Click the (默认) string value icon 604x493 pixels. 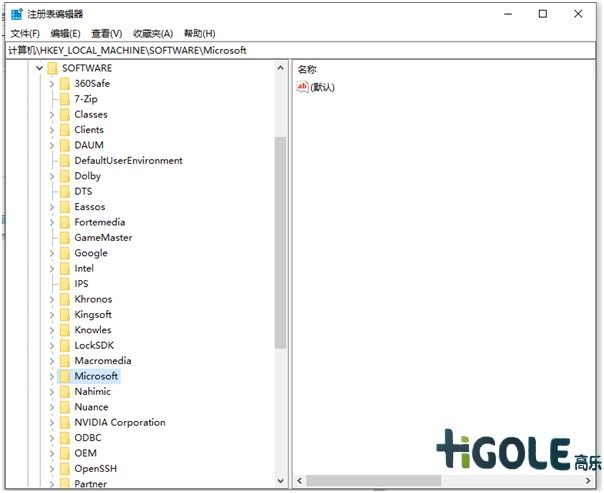[303, 87]
